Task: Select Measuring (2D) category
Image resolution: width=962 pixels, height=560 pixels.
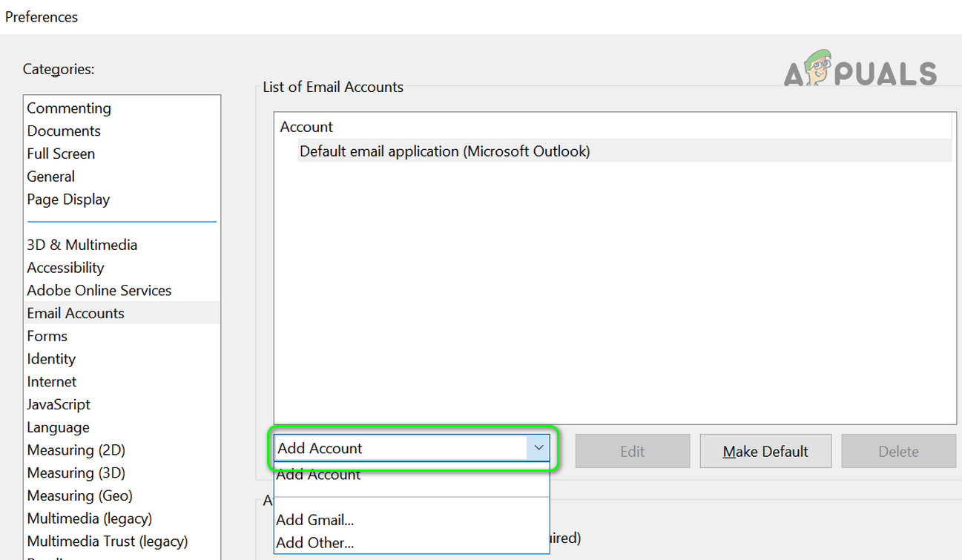Action: [76, 450]
